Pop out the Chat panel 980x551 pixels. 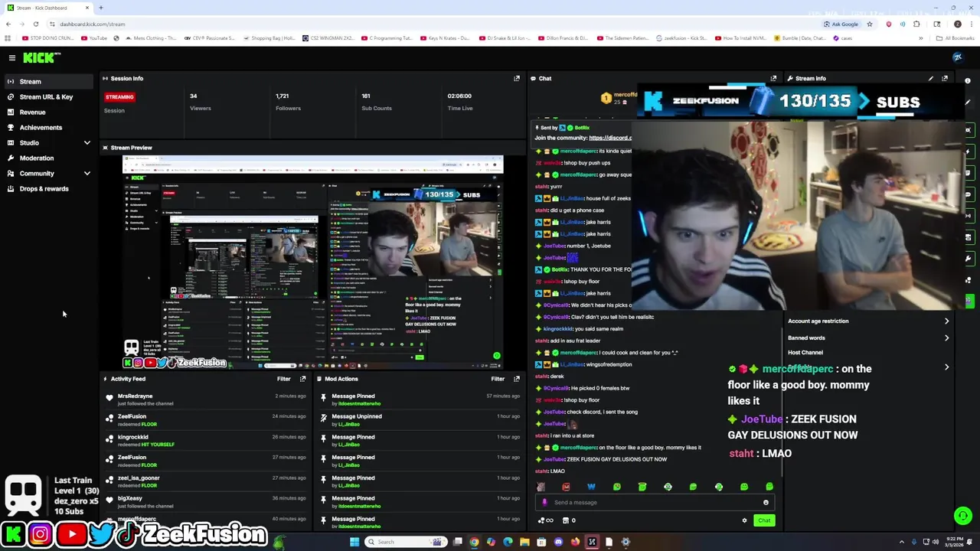(x=773, y=78)
